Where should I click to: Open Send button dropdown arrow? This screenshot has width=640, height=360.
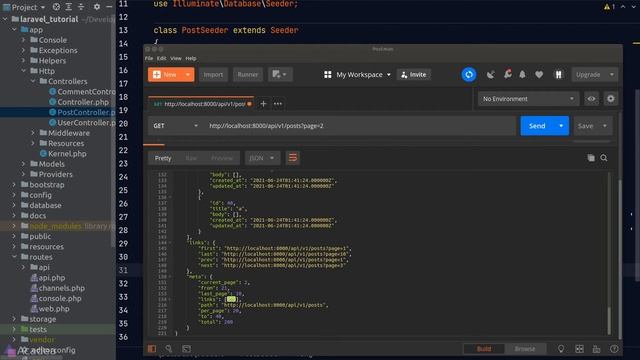coord(561,126)
